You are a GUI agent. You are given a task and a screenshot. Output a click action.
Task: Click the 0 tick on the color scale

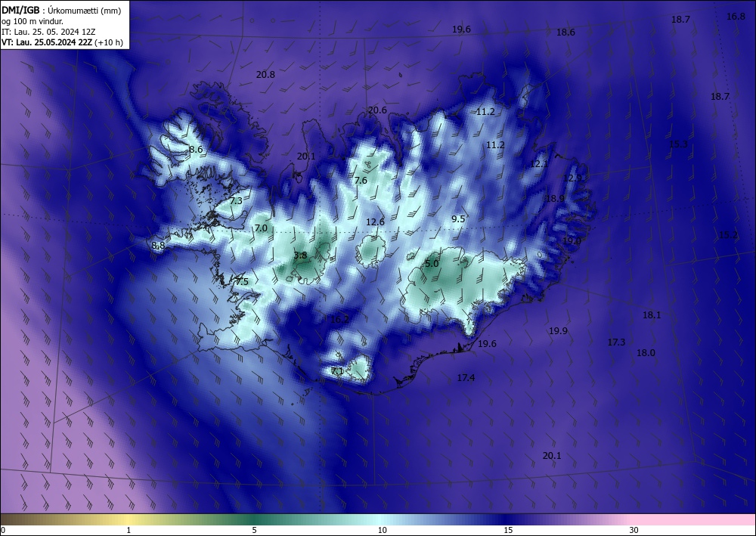3,530
